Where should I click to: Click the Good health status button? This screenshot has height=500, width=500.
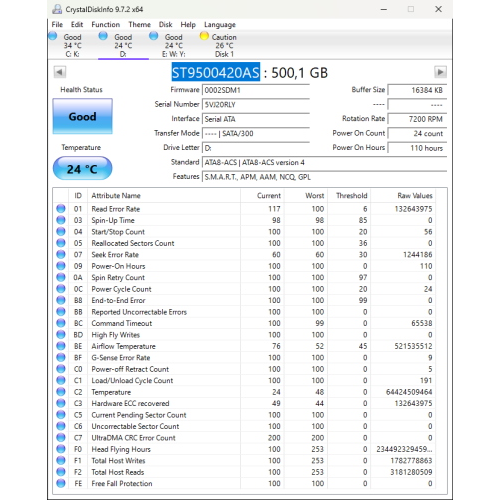(82, 116)
